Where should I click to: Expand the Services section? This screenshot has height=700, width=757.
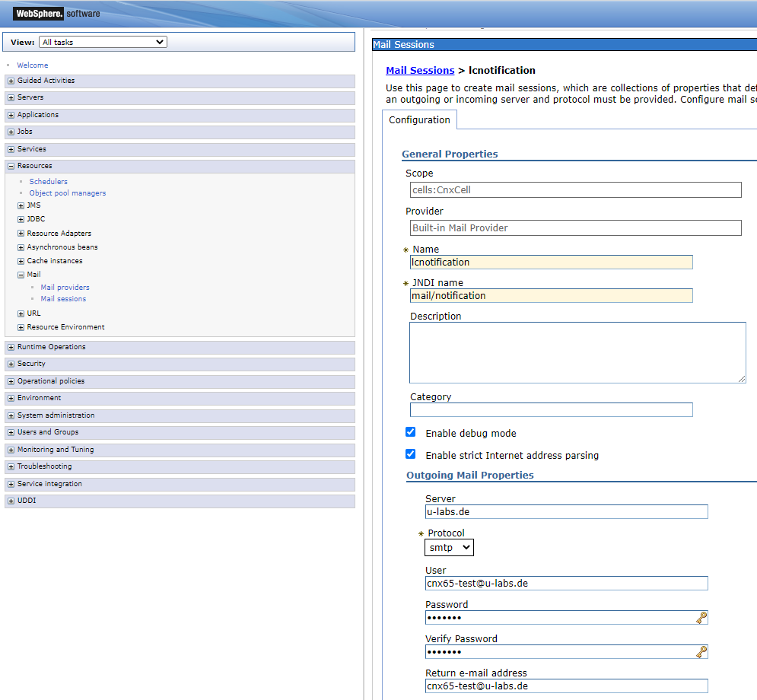[x=11, y=150]
